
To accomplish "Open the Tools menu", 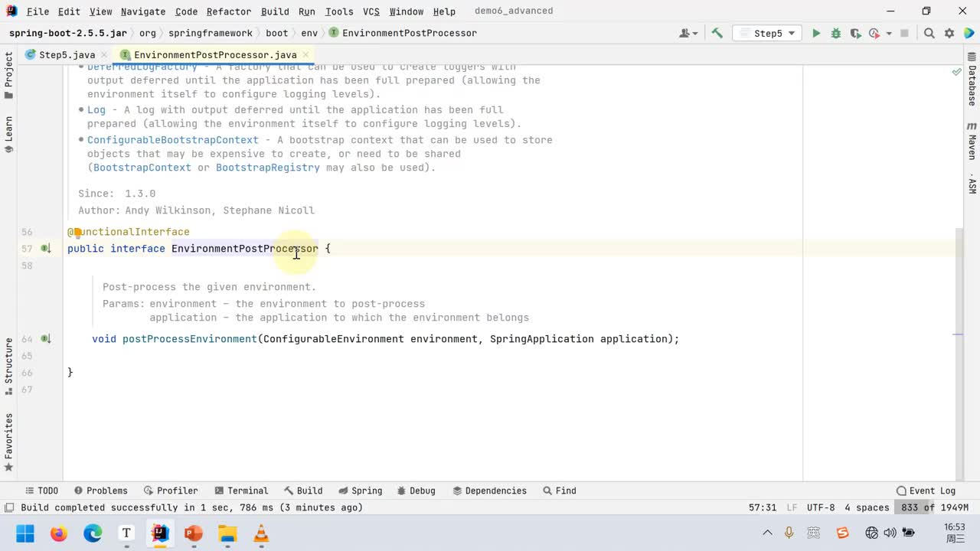I will (x=339, y=11).
